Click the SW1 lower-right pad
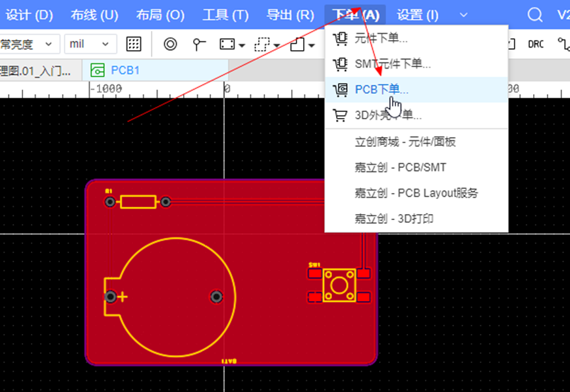The width and height of the screenshot is (570, 392). point(364,297)
